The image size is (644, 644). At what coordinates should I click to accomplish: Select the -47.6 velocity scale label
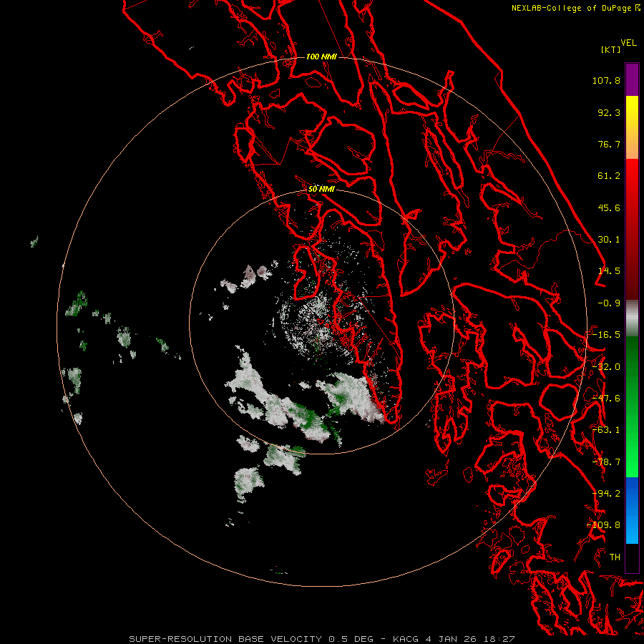(x=606, y=399)
